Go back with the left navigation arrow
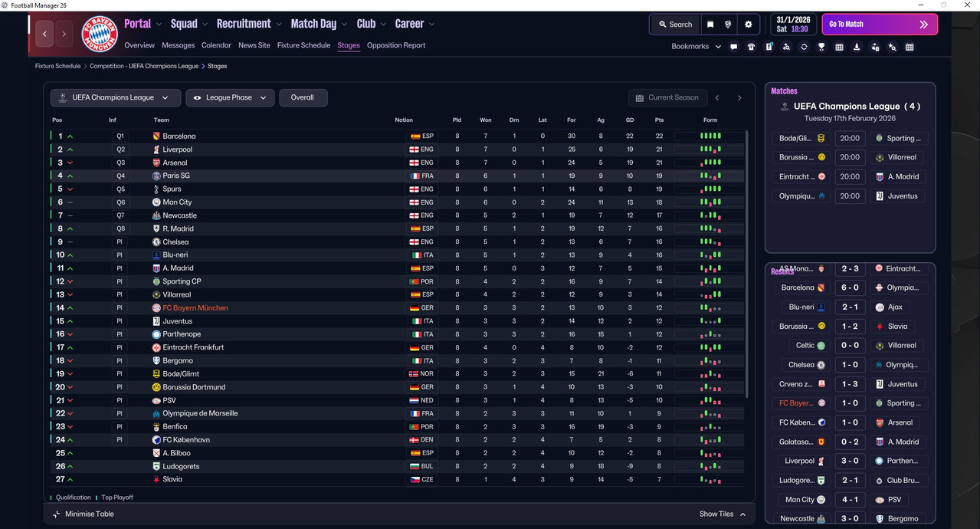The height and width of the screenshot is (529, 980). 44,34
